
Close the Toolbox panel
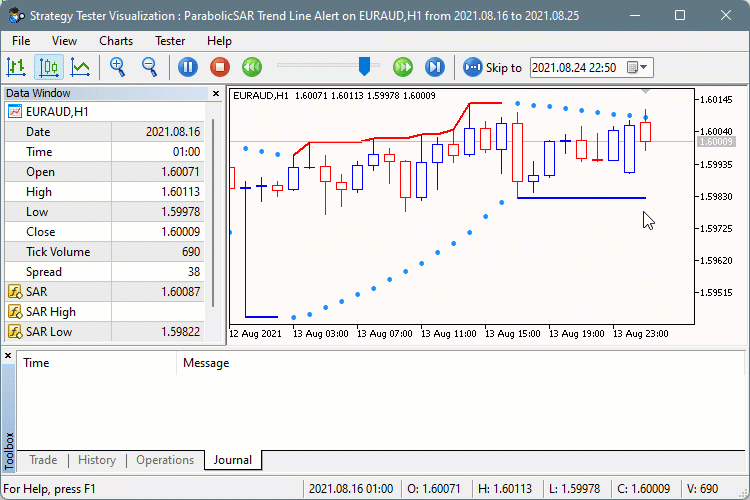tap(8, 356)
